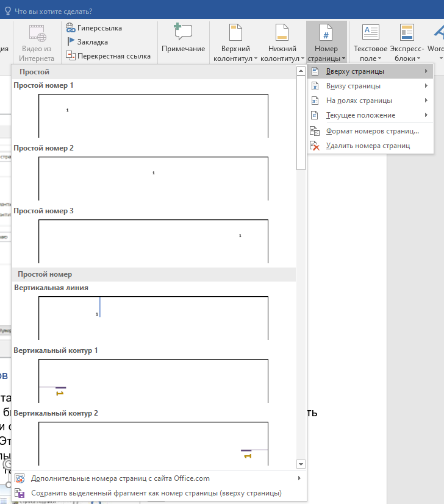Select the Вертикальный контур 1 thumbnail
444x504 pixels.
(x=153, y=380)
